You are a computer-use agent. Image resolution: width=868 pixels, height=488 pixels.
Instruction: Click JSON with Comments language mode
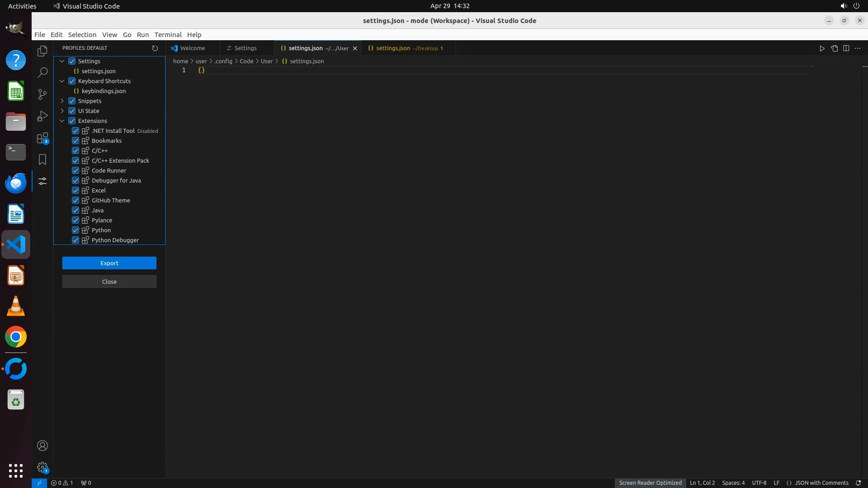(x=821, y=483)
